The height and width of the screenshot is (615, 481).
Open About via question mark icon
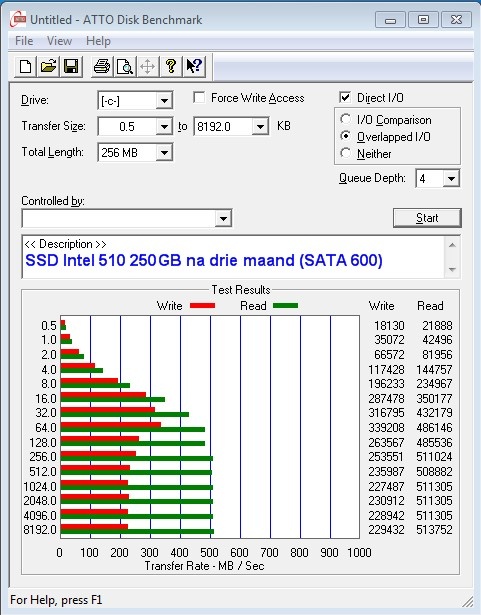(171, 66)
